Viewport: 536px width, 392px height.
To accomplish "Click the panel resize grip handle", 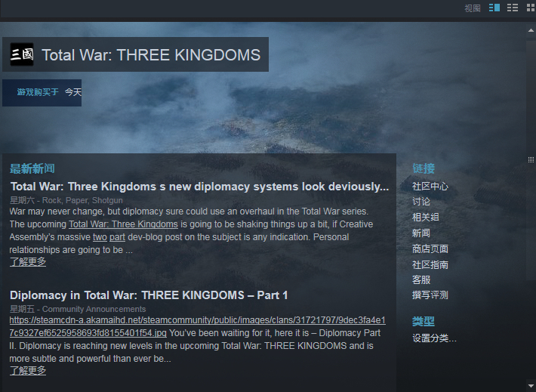I will click(x=531, y=159).
